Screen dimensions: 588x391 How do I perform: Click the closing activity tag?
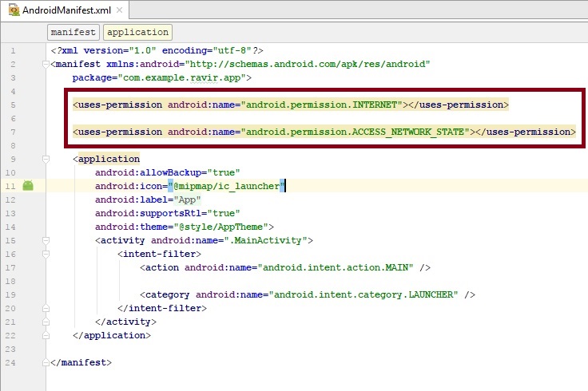pos(125,322)
